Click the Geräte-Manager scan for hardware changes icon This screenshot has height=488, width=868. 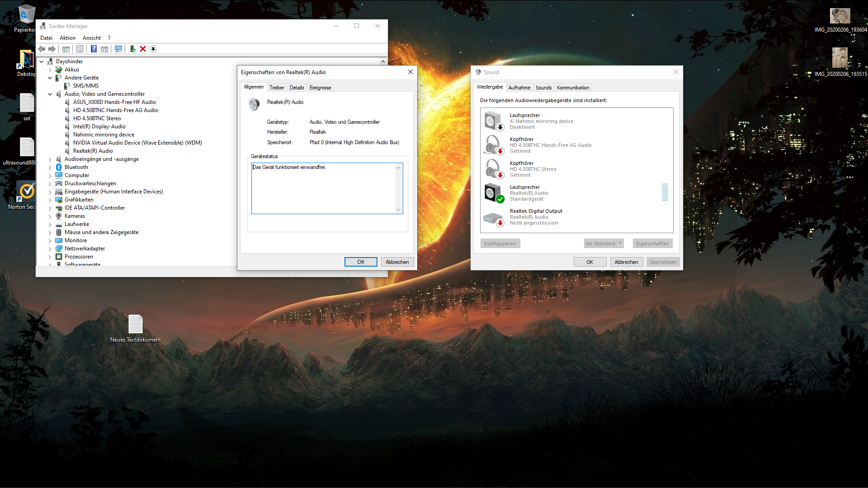(x=118, y=49)
